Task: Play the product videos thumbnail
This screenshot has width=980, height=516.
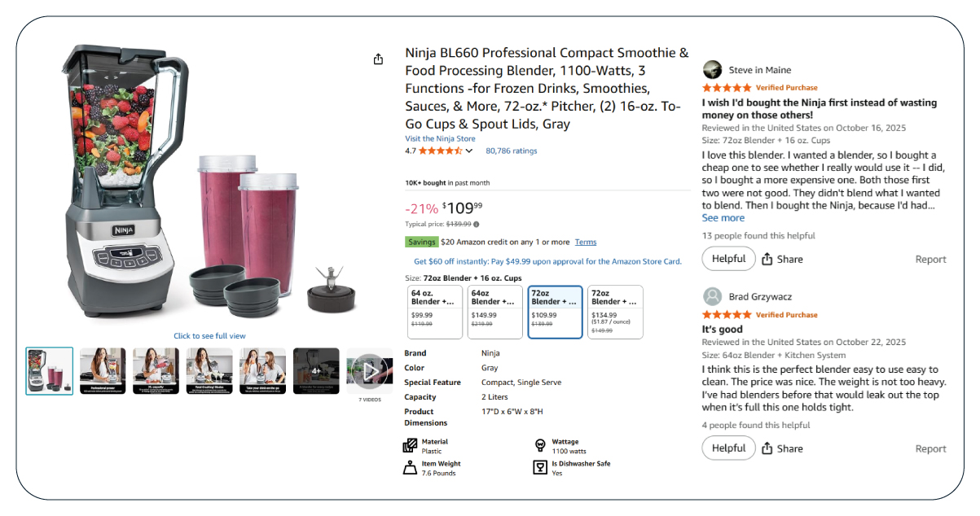Action: pos(370,371)
